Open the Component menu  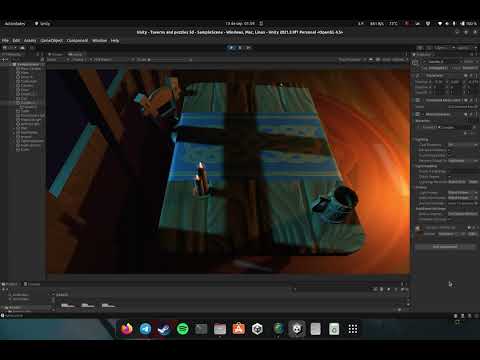tap(77, 41)
